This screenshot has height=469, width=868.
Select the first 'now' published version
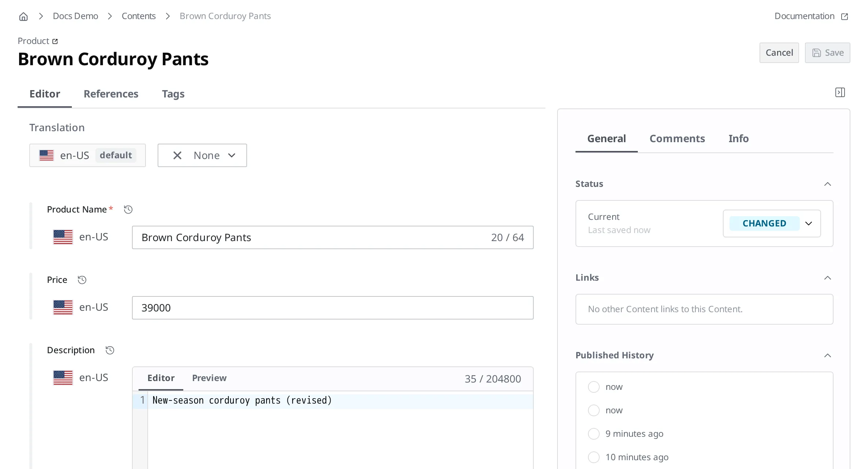(x=593, y=387)
